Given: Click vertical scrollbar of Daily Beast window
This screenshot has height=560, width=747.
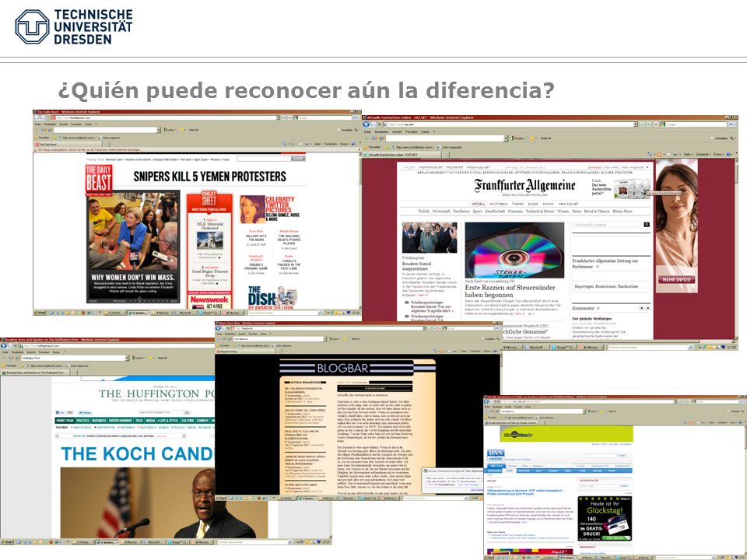Looking at the screenshot, I should (359, 230).
